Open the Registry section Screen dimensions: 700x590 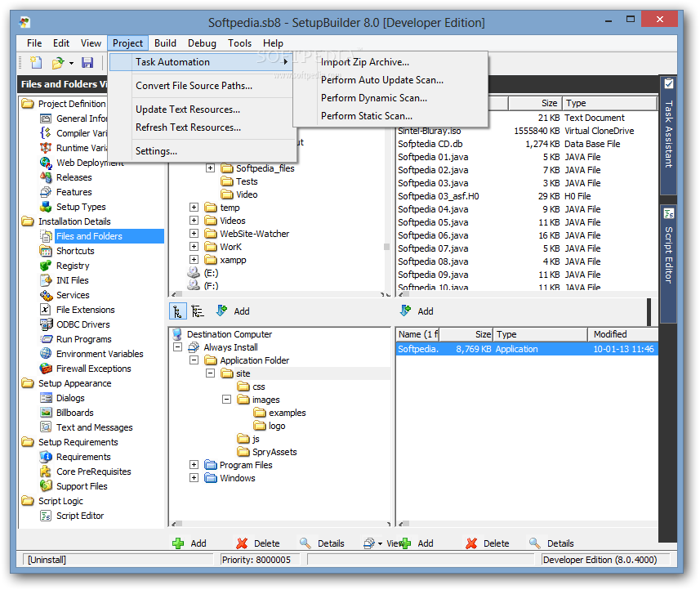[x=73, y=266]
